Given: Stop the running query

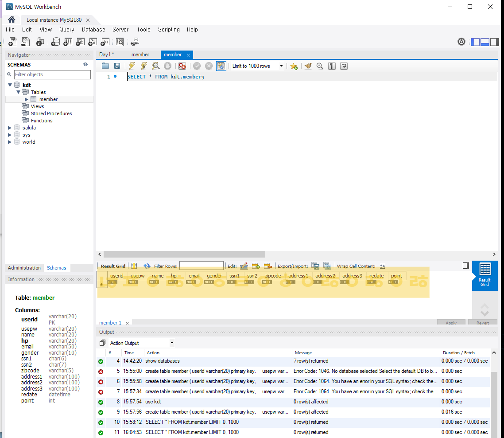Looking at the screenshot, I should click(x=167, y=66).
